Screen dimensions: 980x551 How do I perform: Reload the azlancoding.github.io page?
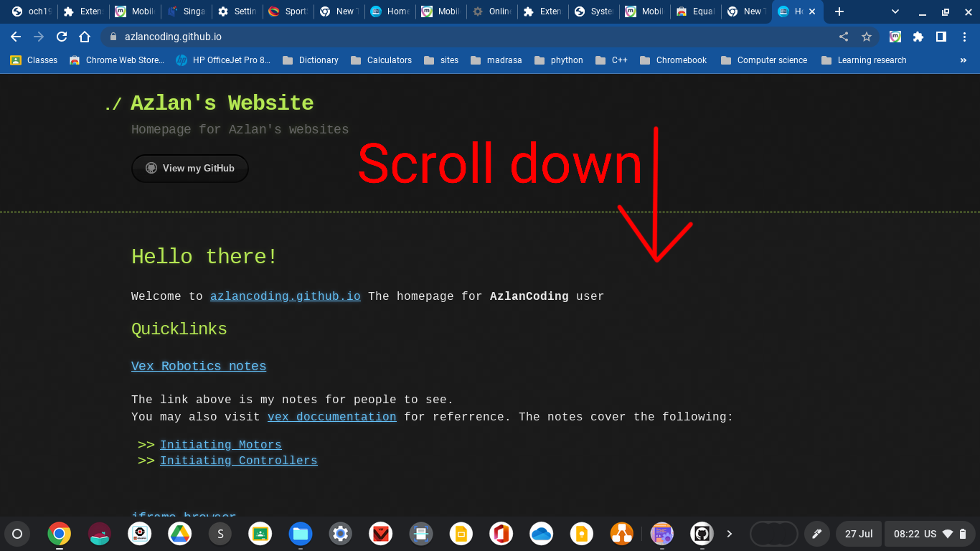point(62,37)
